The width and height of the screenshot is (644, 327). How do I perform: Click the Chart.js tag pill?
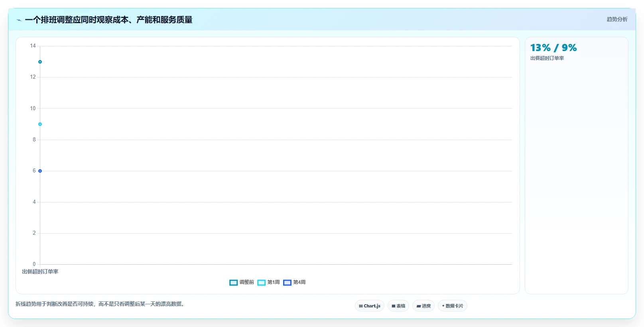[x=370, y=306]
